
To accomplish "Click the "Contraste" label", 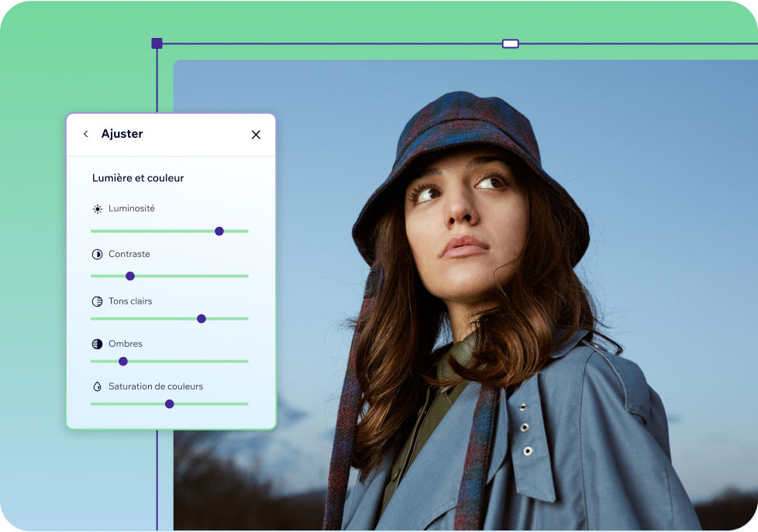I will click(x=129, y=254).
